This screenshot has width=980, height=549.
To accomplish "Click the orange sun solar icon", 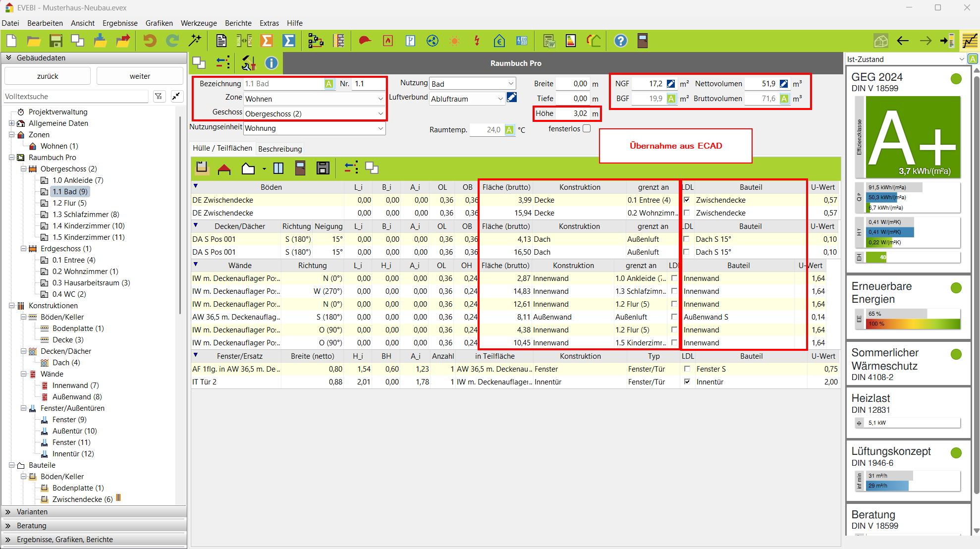I will click(x=454, y=41).
